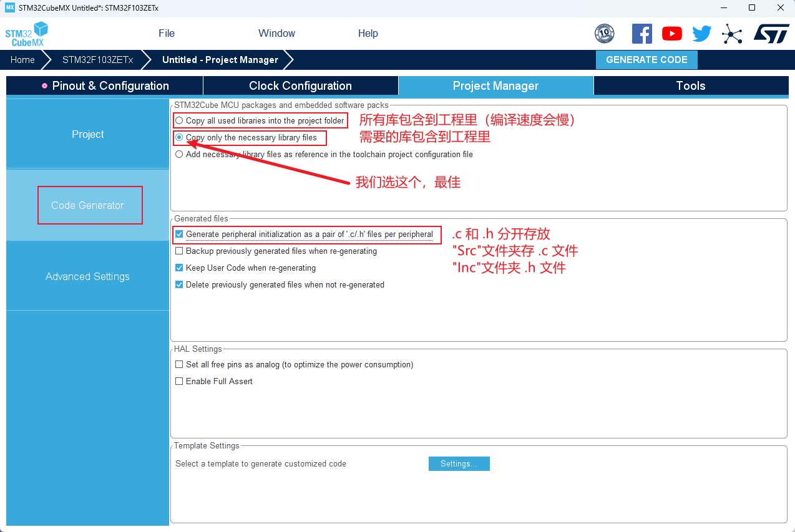The width and height of the screenshot is (795, 532).
Task: Open the Twitter bird icon link
Action: [x=702, y=34]
